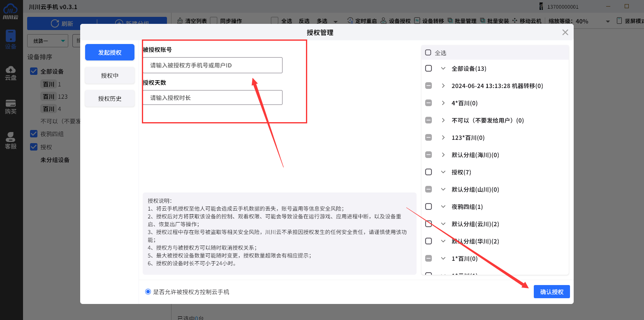The height and width of the screenshot is (320, 644).
Task: Open the 授权历史 tab
Action: click(x=109, y=98)
